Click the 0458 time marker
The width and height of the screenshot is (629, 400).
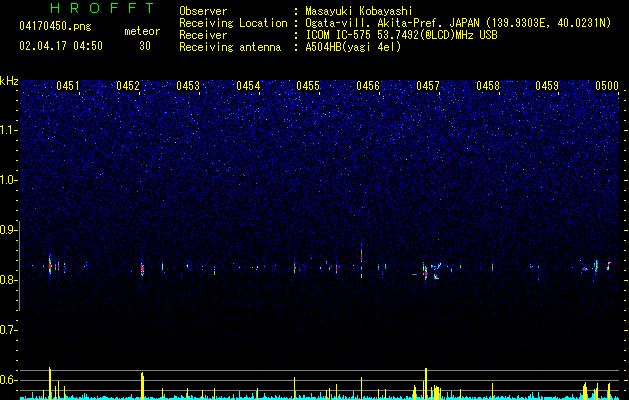(488, 85)
